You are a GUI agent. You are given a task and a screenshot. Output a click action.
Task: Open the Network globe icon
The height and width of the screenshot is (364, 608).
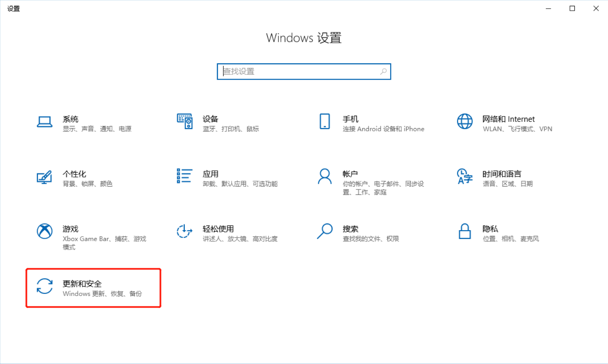coord(464,121)
